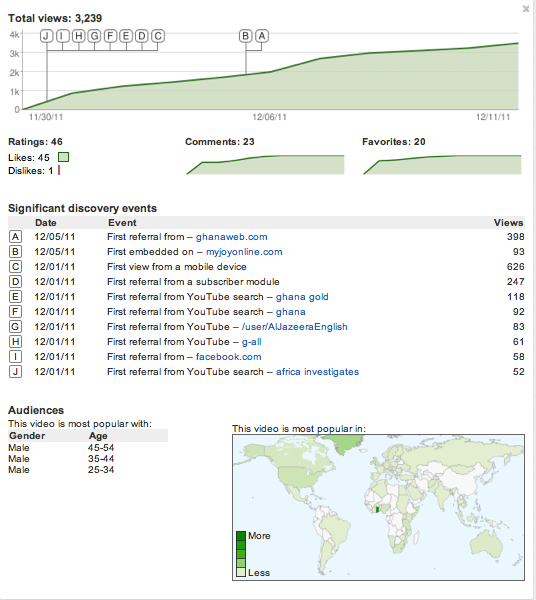The width and height of the screenshot is (536, 600).
Task: Click the views value 626
Action: [x=515, y=267]
